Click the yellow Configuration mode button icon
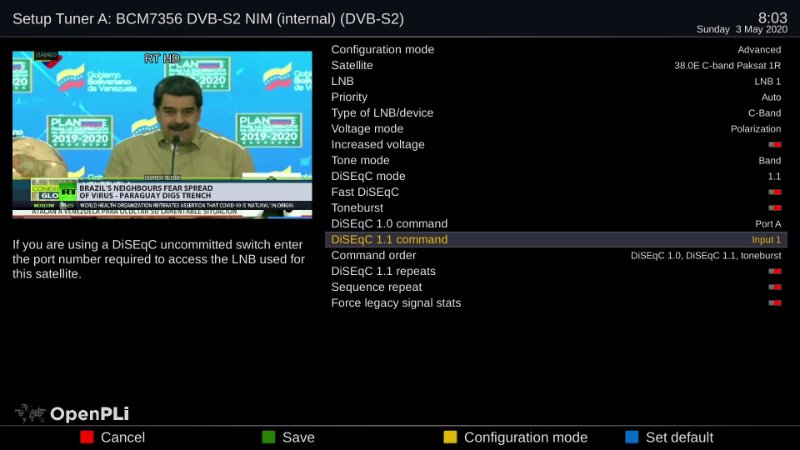The height and width of the screenshot is (450, 800). (x=450, y=437)
